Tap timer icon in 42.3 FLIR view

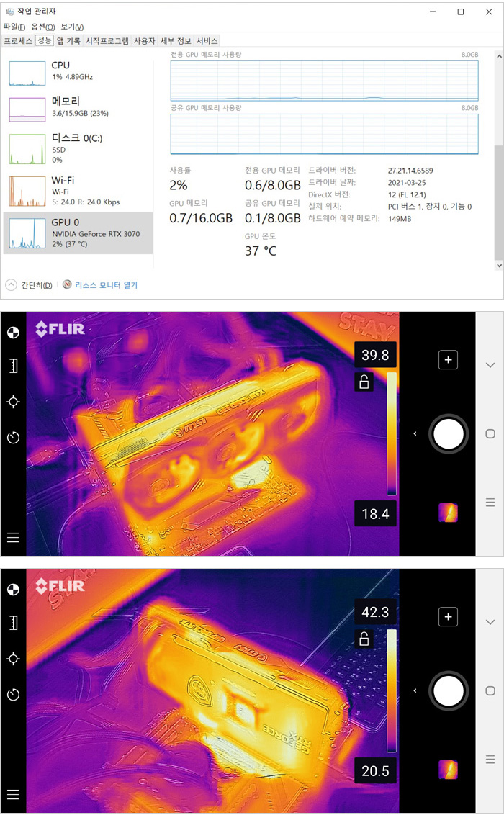13,695
